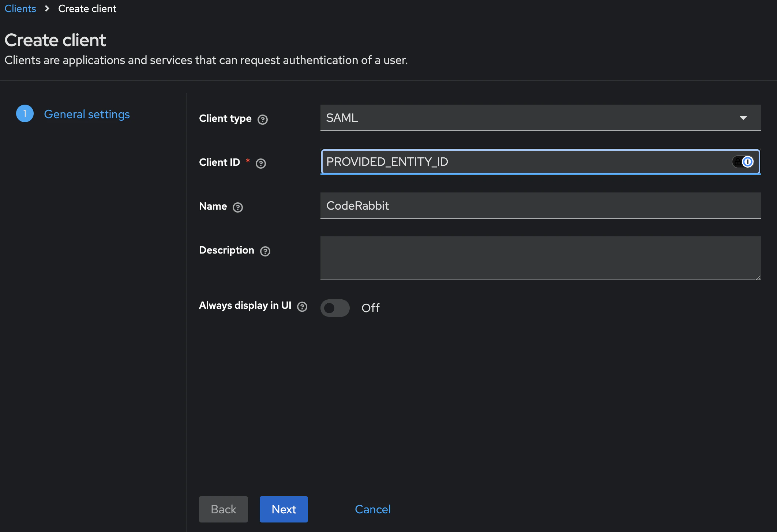This screenshot has width=777, height=532.
Task: Click the breadcrumb chevron after Clients
Action: coord(47,8)
